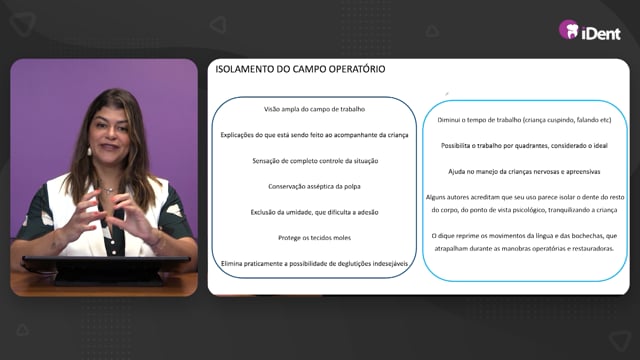Click the 'Explicações do que está sendo feito' line
The width and height of the screenshot is (640, 360).
pyautogui.click(x=314, y=135)
